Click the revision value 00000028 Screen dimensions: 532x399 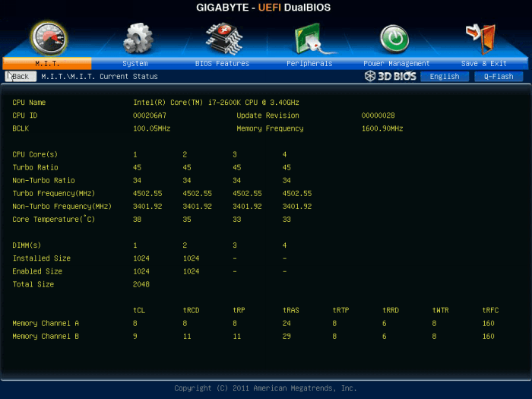click(x=378, y=116)
